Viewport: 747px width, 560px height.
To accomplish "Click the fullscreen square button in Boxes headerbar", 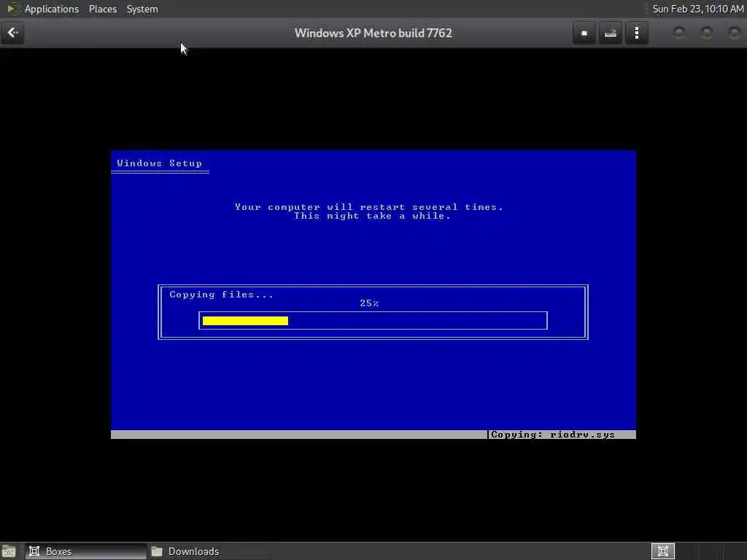I will (x=584, y=34).
